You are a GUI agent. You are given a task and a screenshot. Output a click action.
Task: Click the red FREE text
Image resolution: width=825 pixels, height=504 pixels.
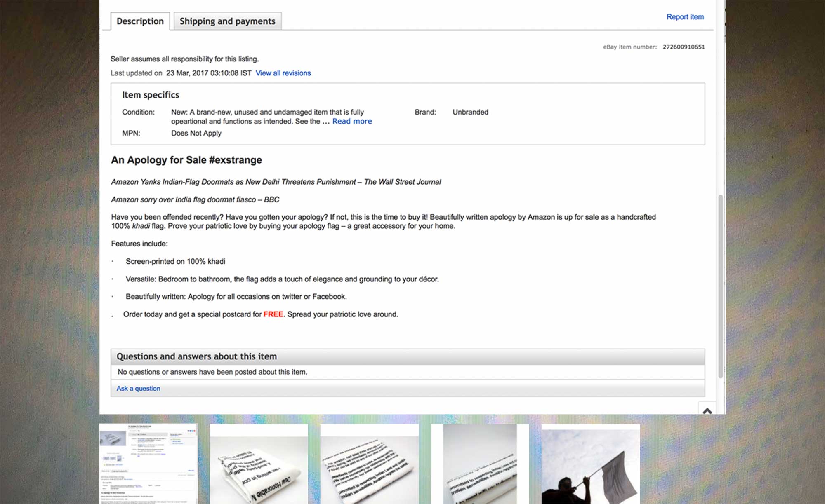(273, 314)
